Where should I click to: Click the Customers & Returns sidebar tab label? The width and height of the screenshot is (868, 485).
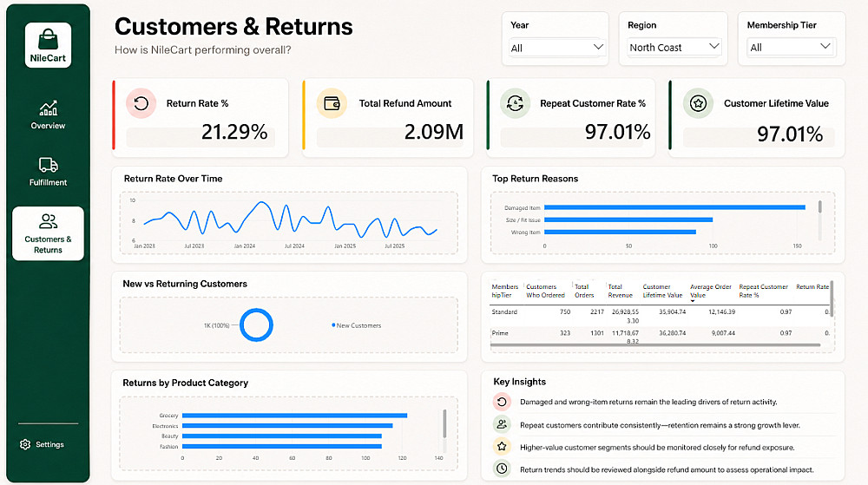click(48, 245)
